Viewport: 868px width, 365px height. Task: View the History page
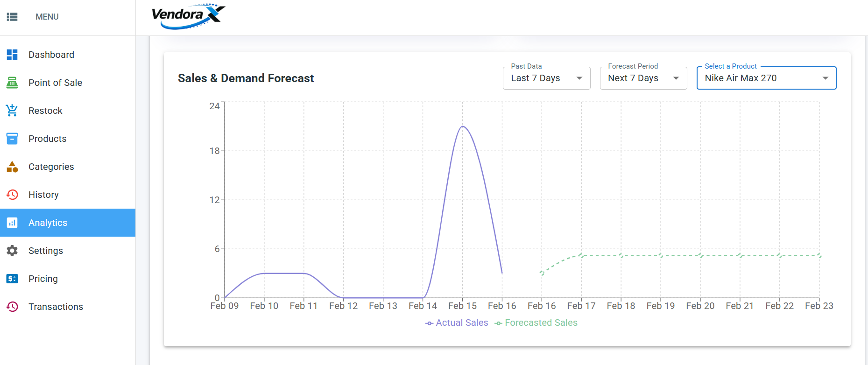68,195
